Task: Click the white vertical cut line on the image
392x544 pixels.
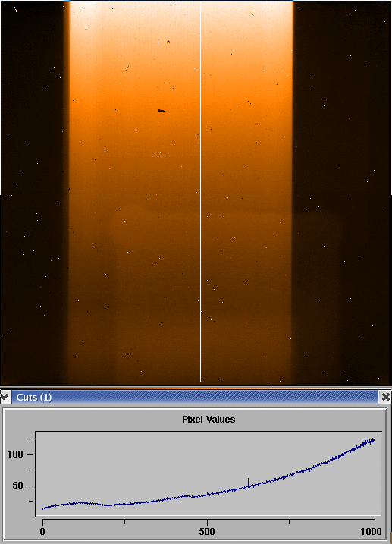Action: tap(200, 190)
